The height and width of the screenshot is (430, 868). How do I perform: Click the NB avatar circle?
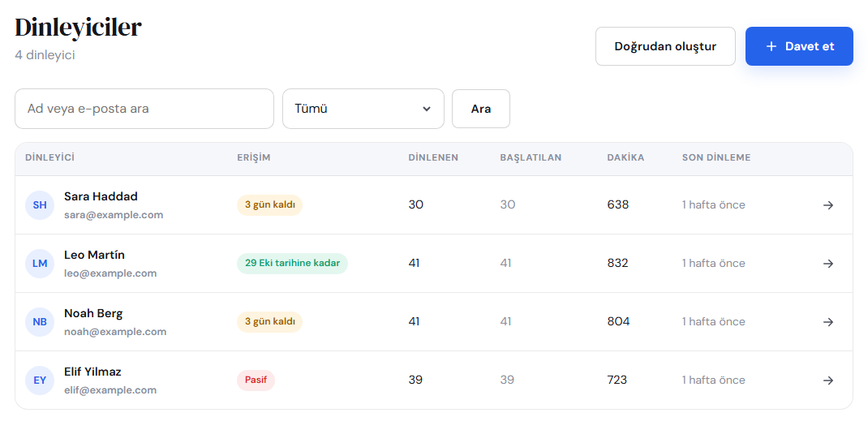pyautogui.click(x=40, y=322)
